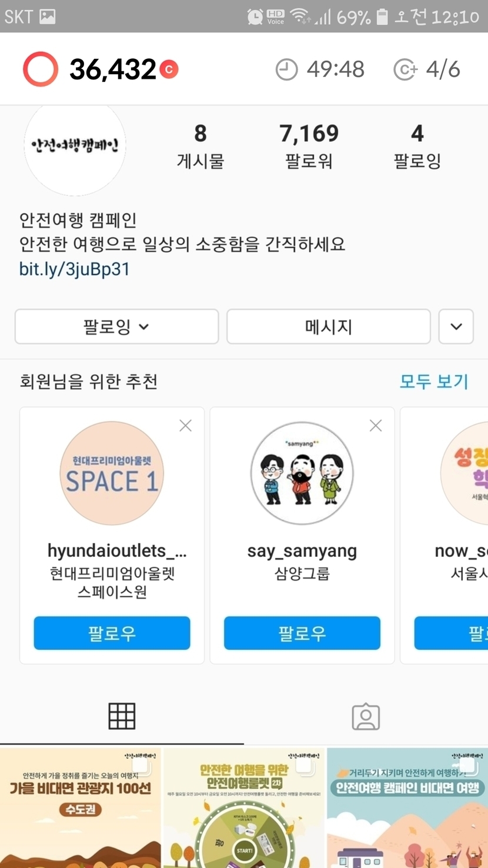Open the 가을 비대면 관광지 100선 post
488x868 pixels.
(80, 808)
